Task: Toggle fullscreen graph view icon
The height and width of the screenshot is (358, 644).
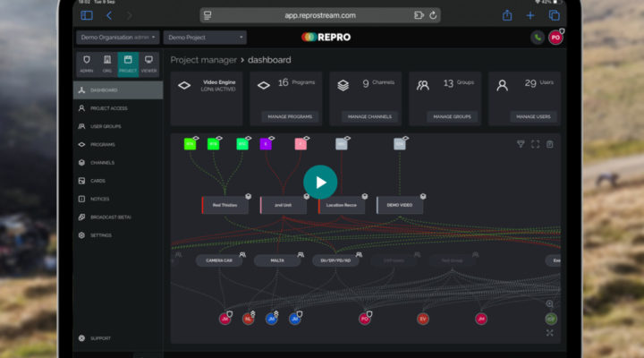Action: pos(535,144)
